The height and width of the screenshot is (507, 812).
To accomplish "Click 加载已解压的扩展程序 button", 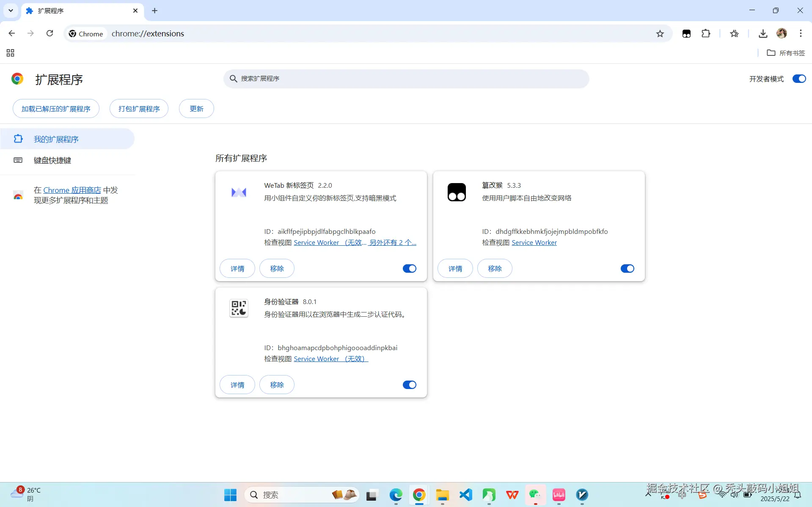I will 56,109.
